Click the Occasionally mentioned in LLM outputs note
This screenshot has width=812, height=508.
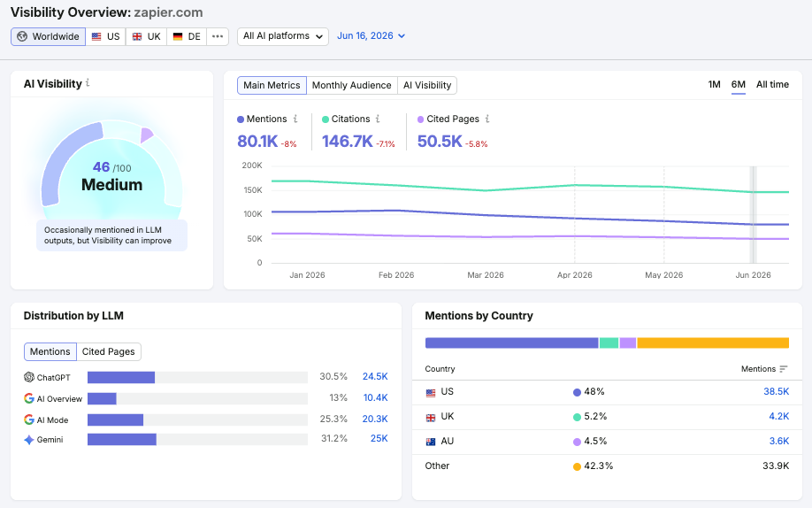click(111, 235)
